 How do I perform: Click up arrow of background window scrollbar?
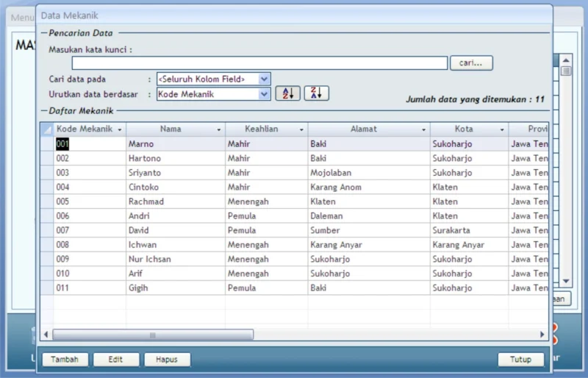pos(566,60)
